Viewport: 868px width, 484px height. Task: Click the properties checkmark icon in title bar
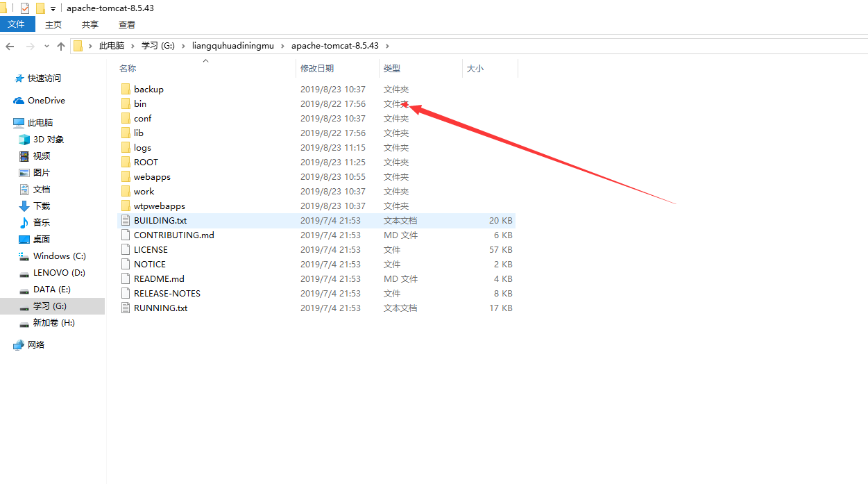point(25,8)
